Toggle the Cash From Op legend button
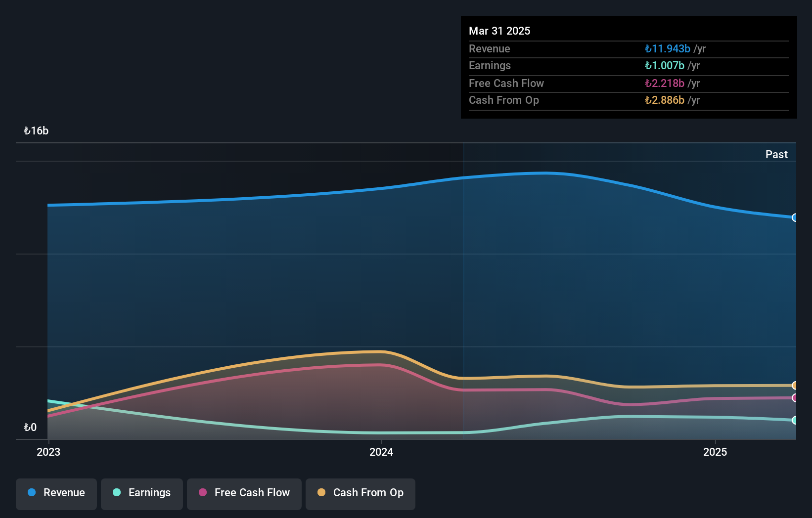The width and height of the screenshot is (812, 518). click(x=361, y=494)
